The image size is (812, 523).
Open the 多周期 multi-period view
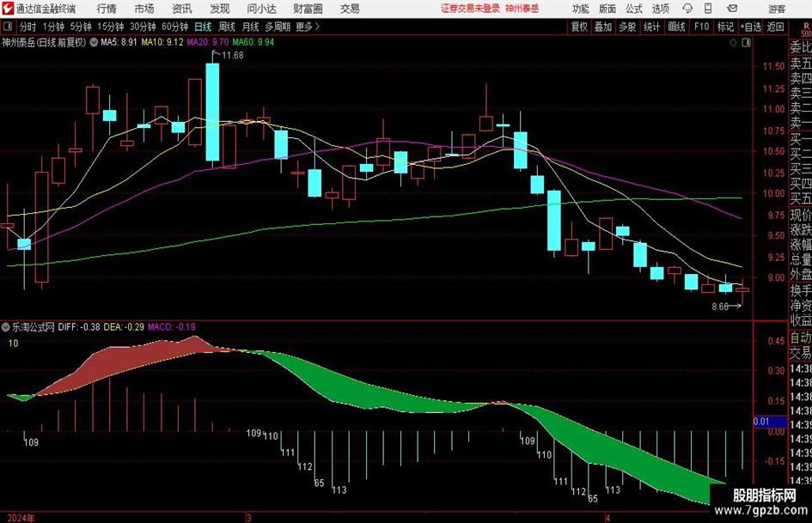pos(278,27)
